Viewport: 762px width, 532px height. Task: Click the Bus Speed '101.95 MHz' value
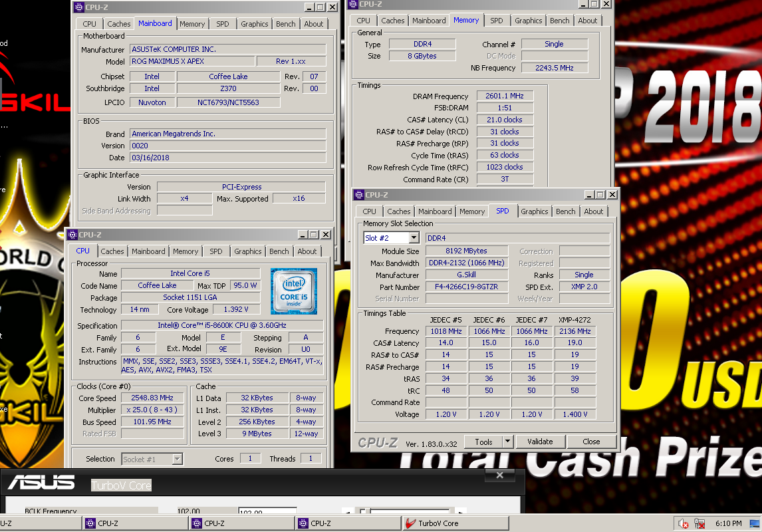[x=152, y=422]
